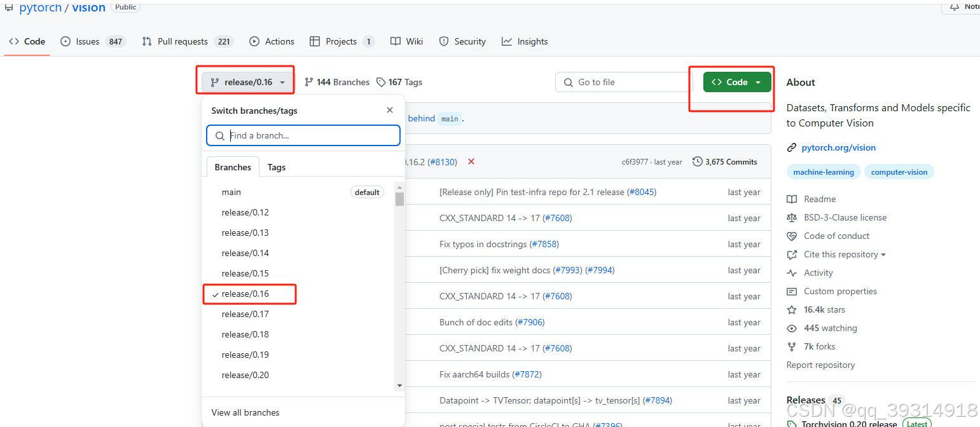Open the vision repository name link
This screenshot has width=980, height=427.
88,8
